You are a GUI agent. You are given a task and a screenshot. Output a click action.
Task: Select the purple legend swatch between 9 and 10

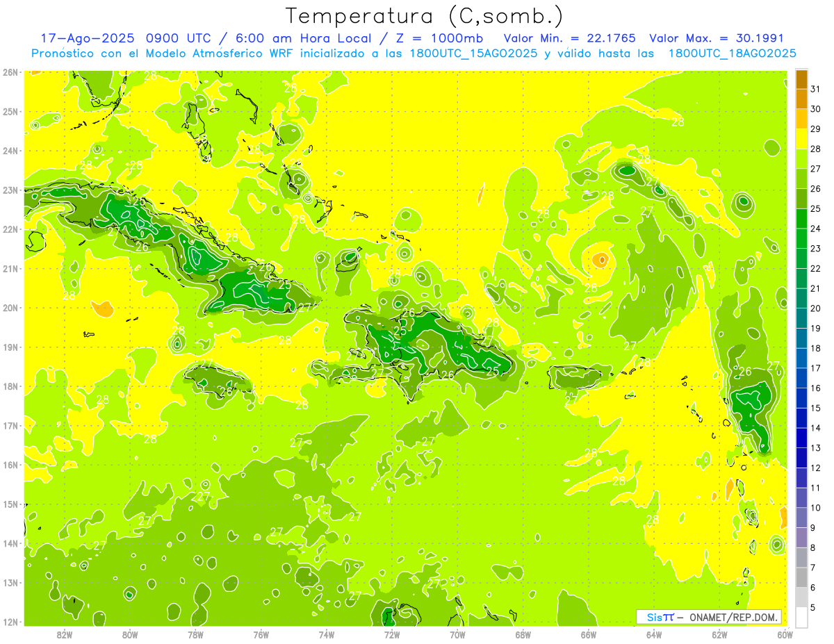click(801, 518)
